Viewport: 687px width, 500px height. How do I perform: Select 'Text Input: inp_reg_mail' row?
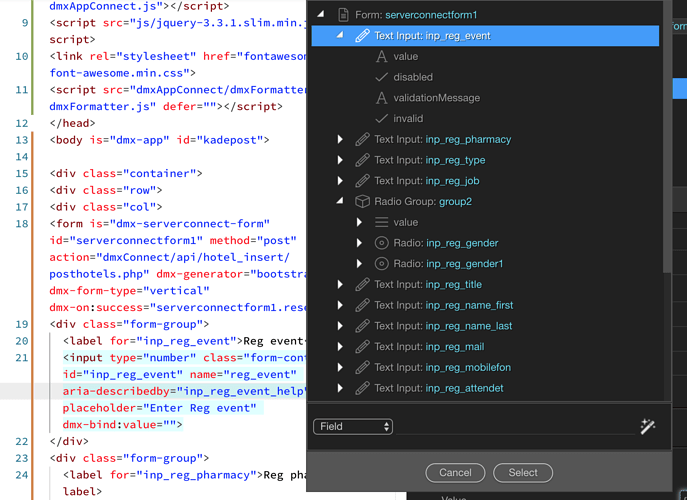point(485,347)
